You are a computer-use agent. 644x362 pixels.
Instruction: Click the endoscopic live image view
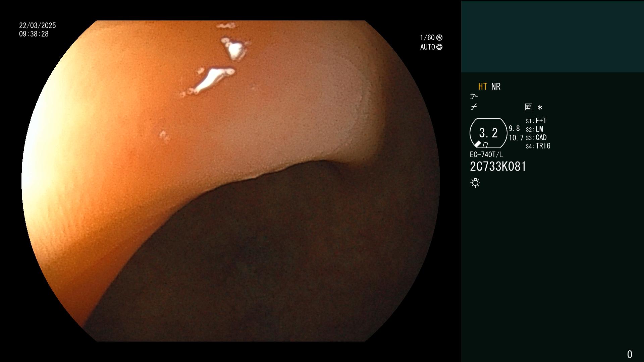[231, 181]
